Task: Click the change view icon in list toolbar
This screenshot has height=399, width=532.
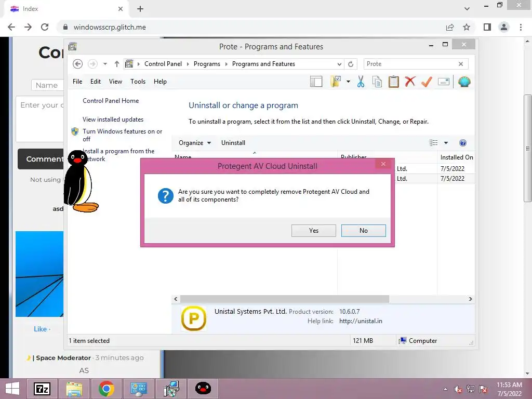Action: 433,143
